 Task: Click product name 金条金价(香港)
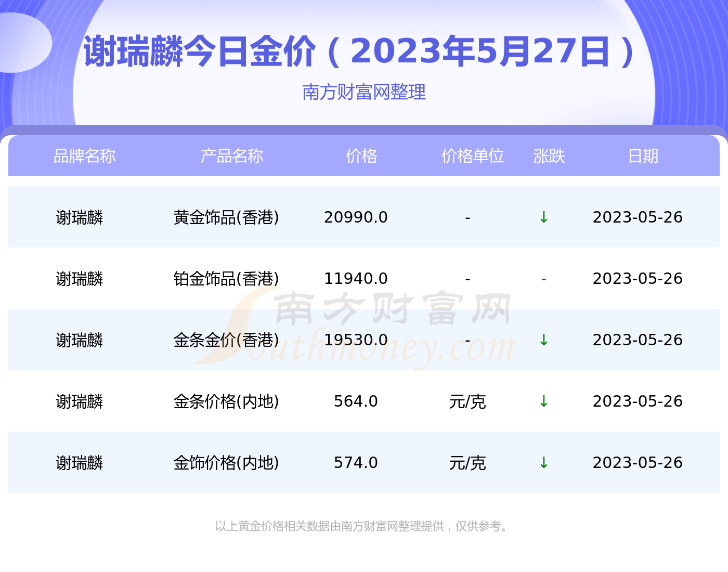pyautogui.click(x=226, y=340)
